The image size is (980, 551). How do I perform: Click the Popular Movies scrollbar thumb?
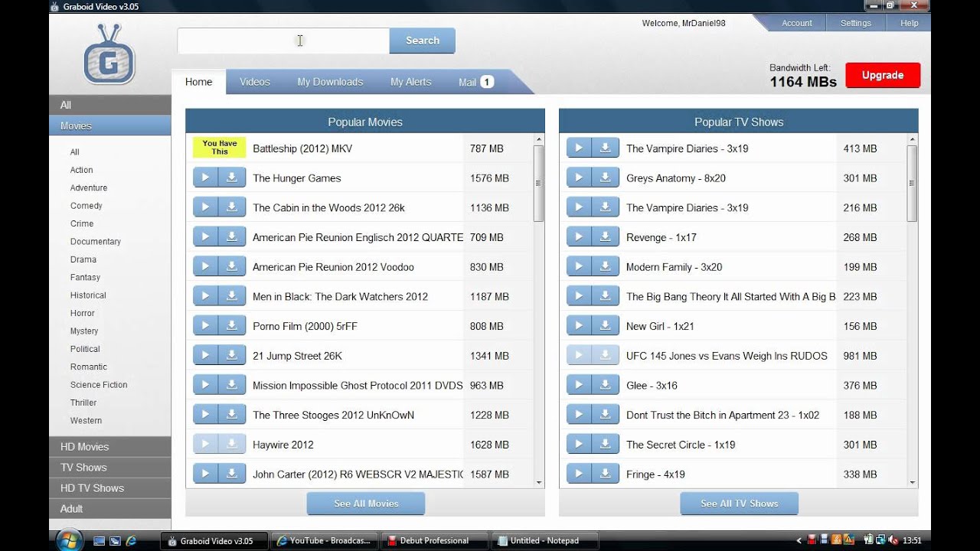tap(539, 184)
